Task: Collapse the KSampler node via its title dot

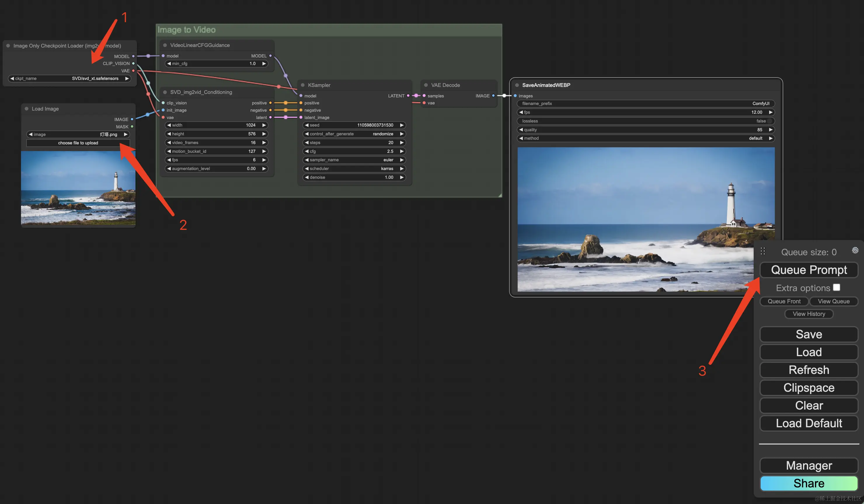Action: (x=303, y=85)
